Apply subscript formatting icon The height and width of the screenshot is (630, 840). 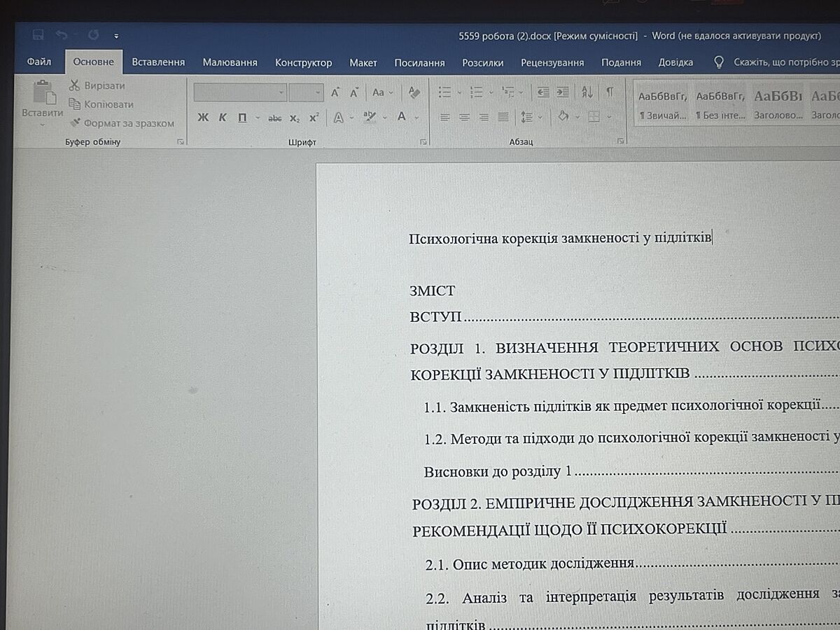pos(295,118)
